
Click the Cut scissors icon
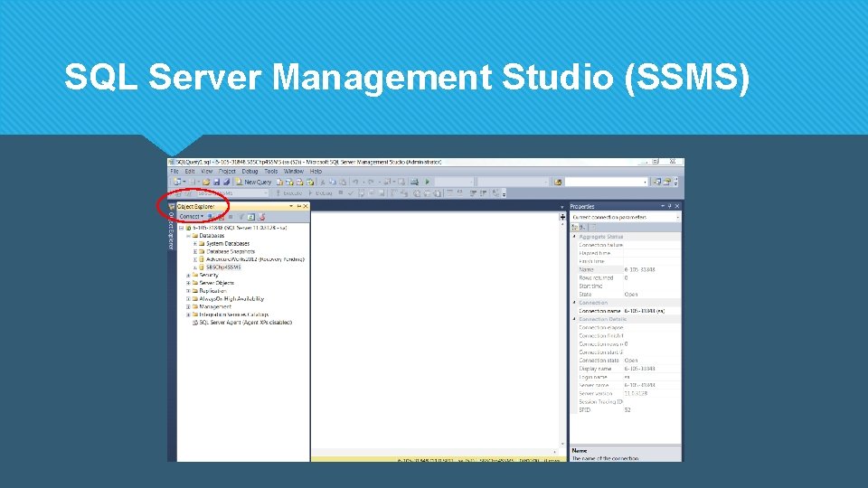(322, 182)
